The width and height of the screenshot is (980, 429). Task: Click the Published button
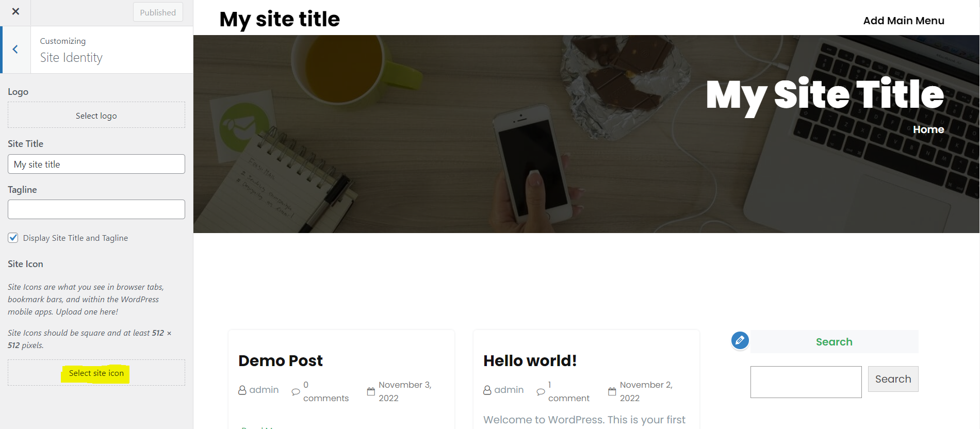(158, 12)
